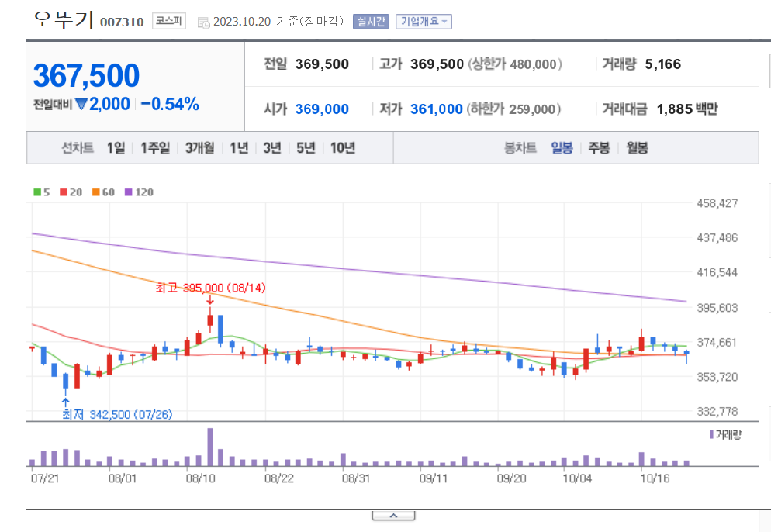Open the 기업개요 dropdown

point(424,22)
